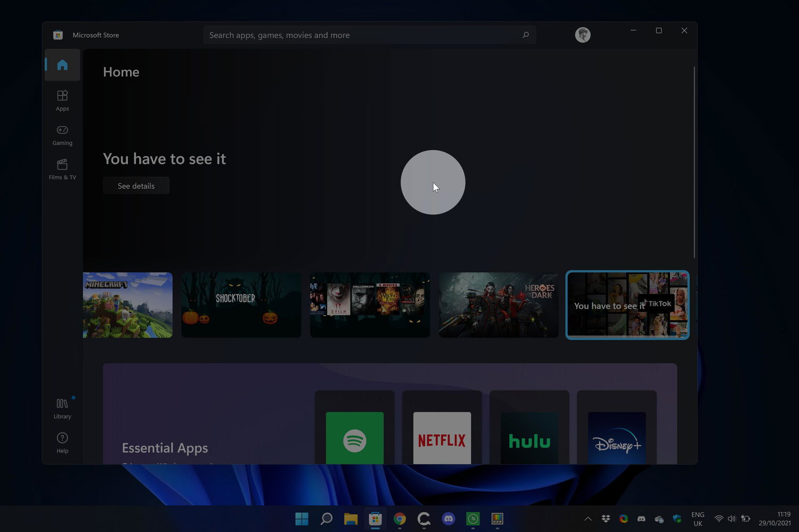The image size is (799, 532).
Task: Click the Microsoft Store logo in title bar
Action: click(x=58, y=35)
